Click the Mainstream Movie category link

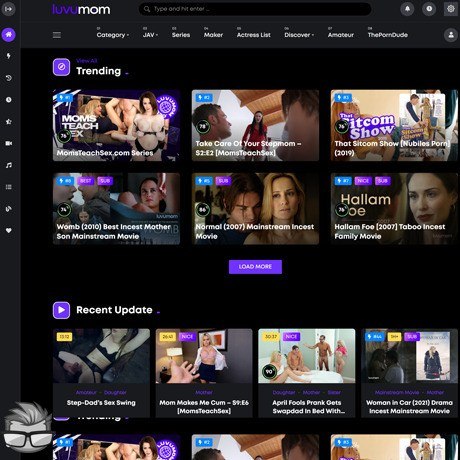(x=397, y=392)
